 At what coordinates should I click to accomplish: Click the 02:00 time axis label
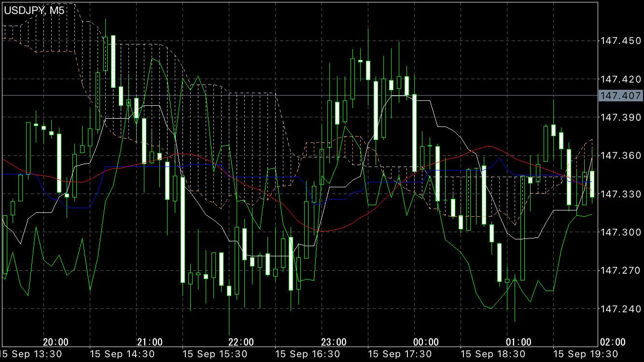point(612,342)
